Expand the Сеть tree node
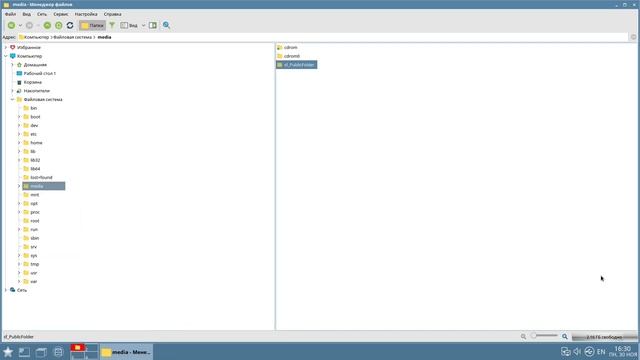640x360 pixels. coord(6,290)
